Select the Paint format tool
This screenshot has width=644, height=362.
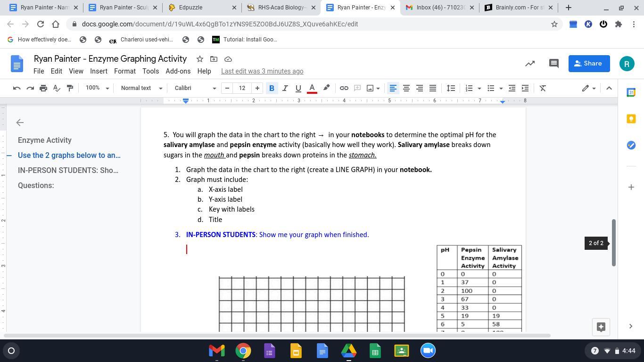click(70, 88)
